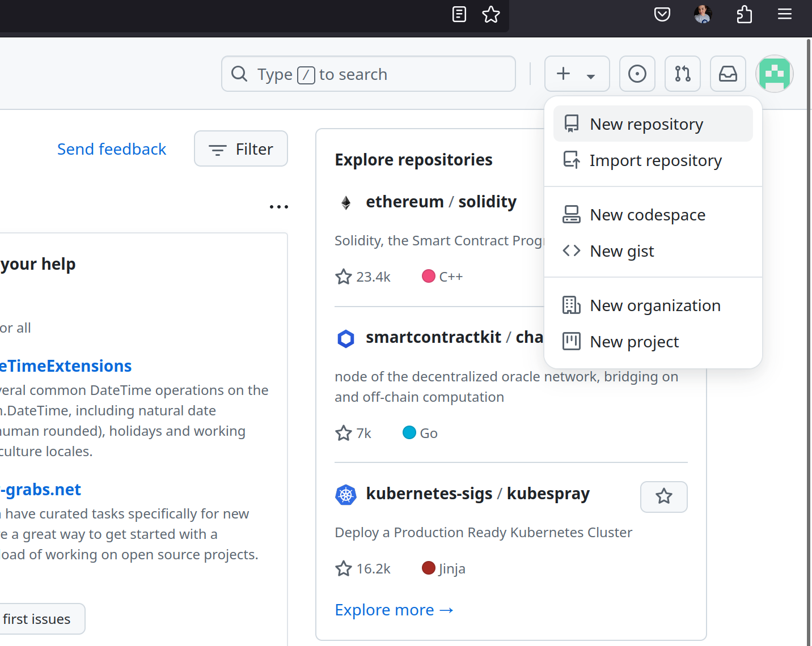Choose New gist from menu

653,251
